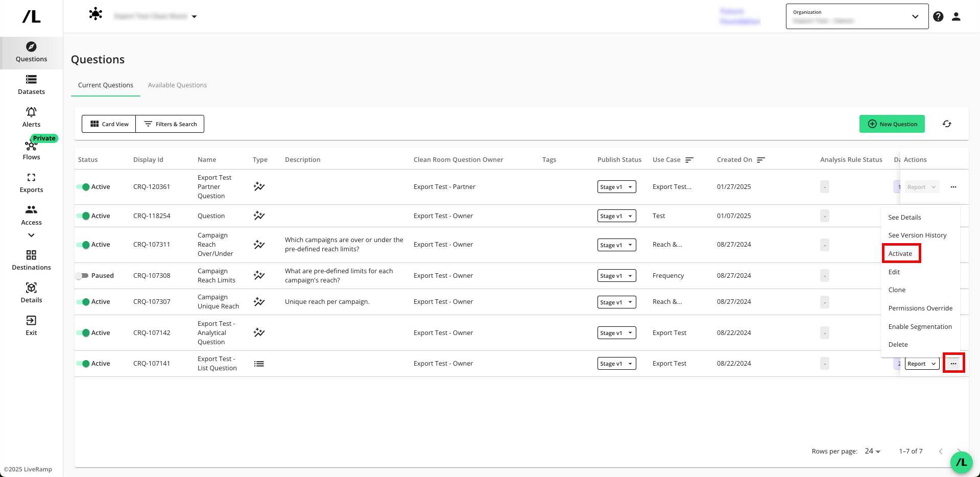The width and height of the screenshot is (980, 477).
Task: Click the Clean Room Question Owner header
Action: pos(458,160)
